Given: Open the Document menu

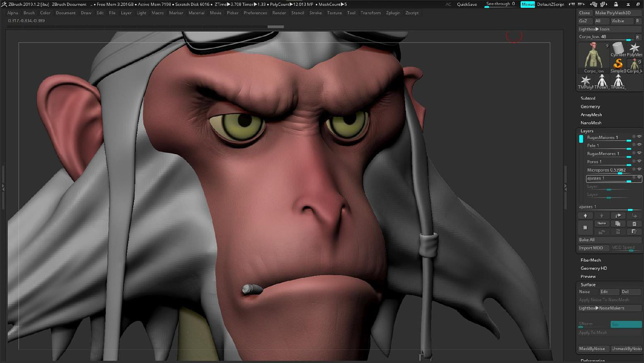Looking at the screenshot, I should (65, 13).
